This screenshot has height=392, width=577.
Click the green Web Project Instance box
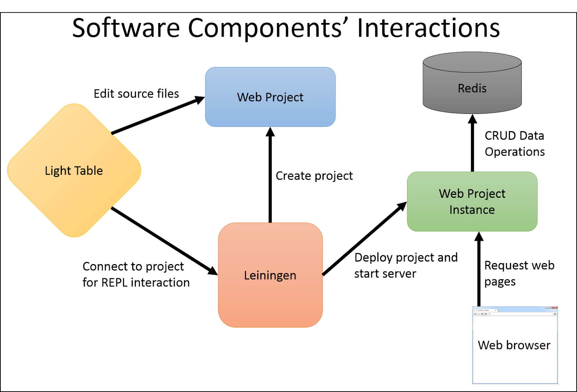click(472, 201)
